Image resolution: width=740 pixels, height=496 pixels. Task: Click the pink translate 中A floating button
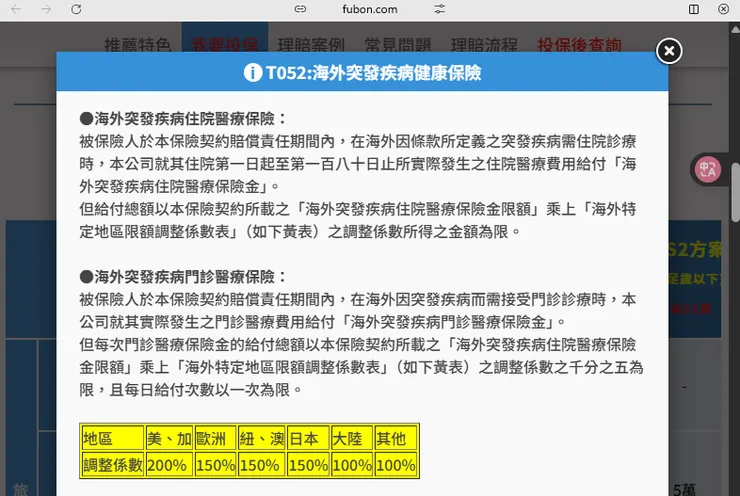(x=707, y=169)
